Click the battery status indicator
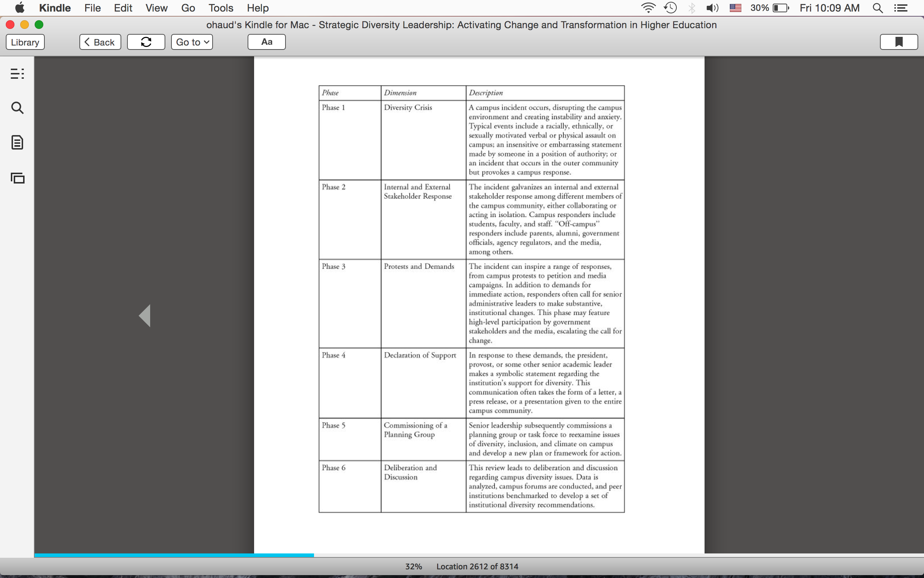Image resolution: width=924 pixels, height=578 pixels. 770,8
